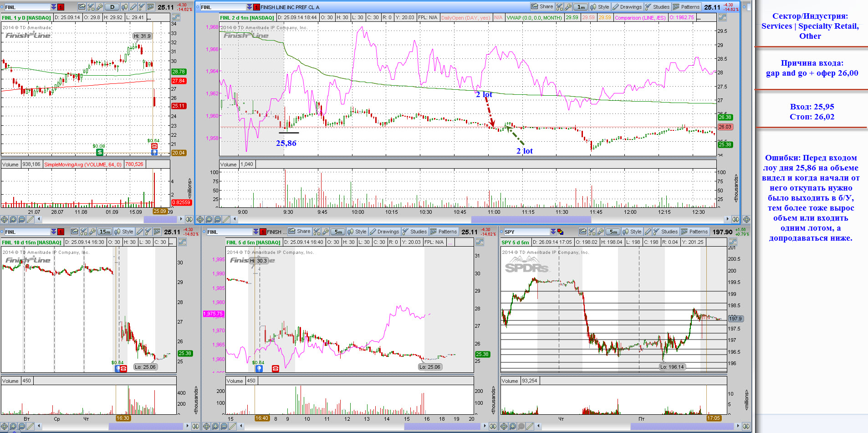The width and height of the screenshot is (868, 433).
Task: Click wrench settings icon on FINL daily chart
Action: pyautogui.click(x=99, y=7)
